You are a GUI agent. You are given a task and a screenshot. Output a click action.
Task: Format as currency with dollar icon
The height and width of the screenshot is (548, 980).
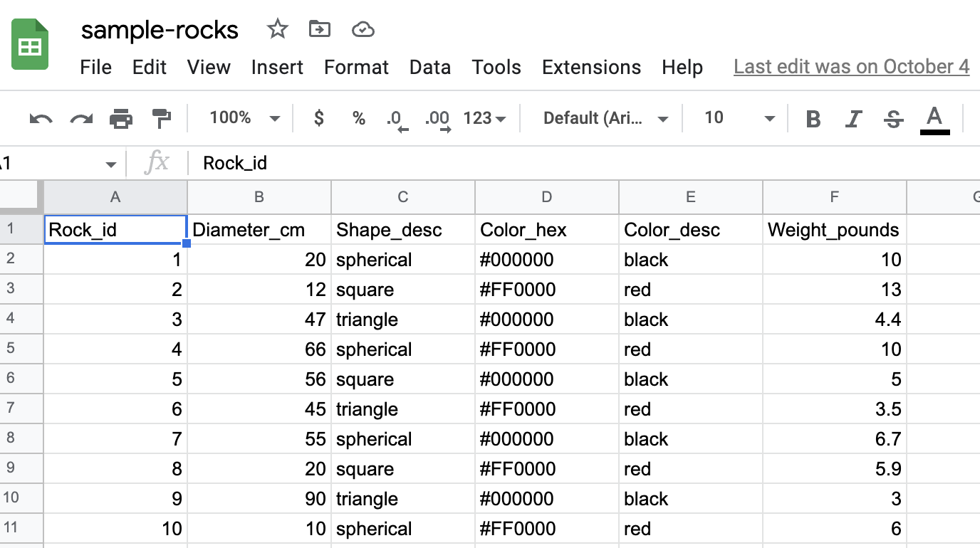319,117
